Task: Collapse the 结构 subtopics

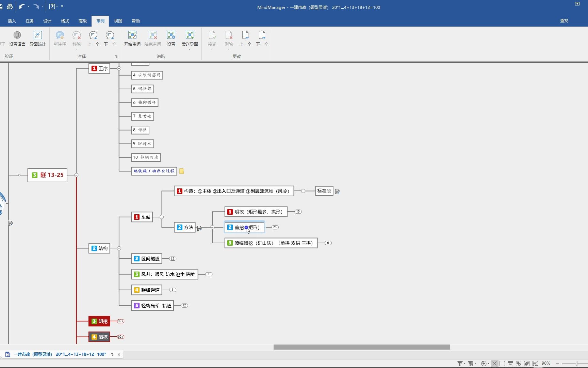Action: pos(119,248)
